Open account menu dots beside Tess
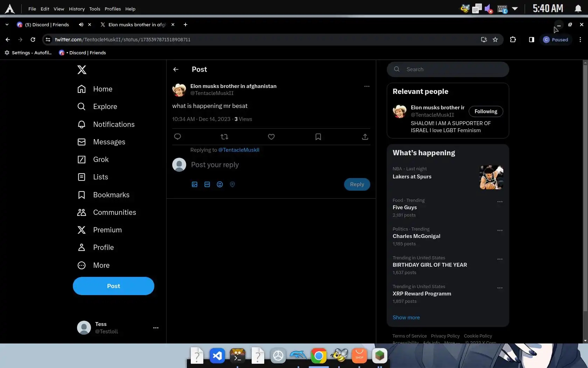 (x=156, y=328)
